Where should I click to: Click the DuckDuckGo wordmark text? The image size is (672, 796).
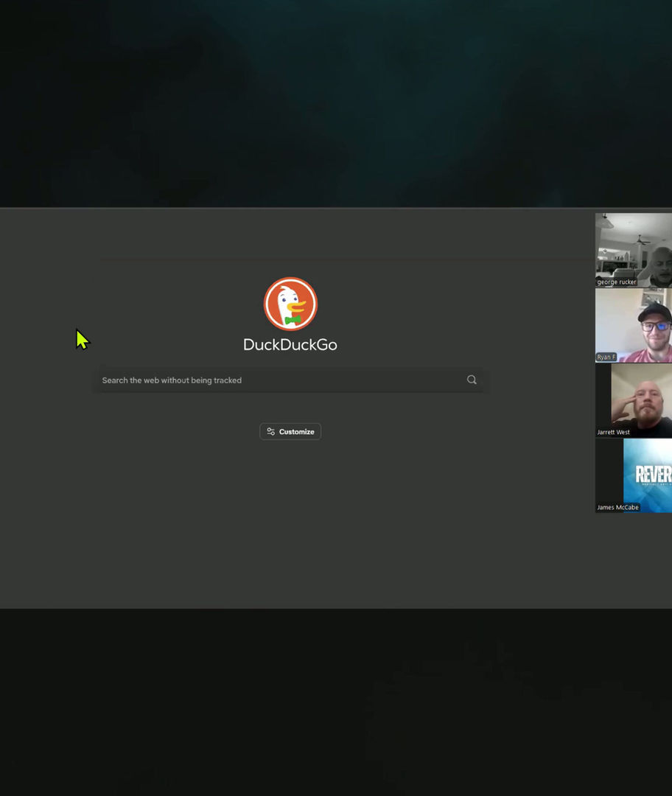point(290,345)
